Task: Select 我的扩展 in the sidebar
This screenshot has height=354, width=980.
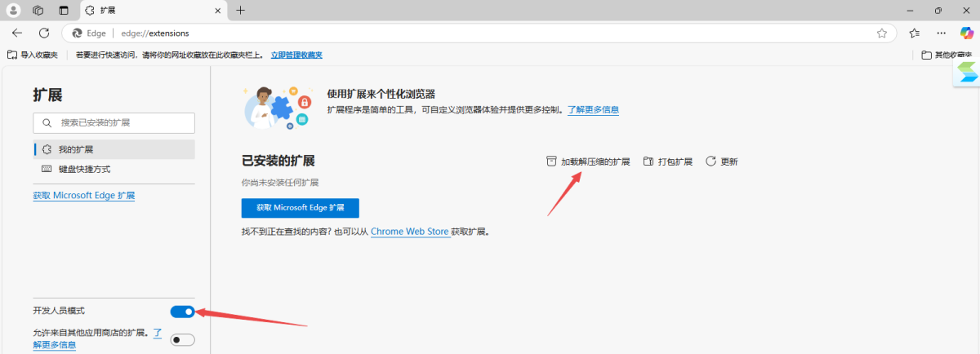Action: (x=75, y=150)
